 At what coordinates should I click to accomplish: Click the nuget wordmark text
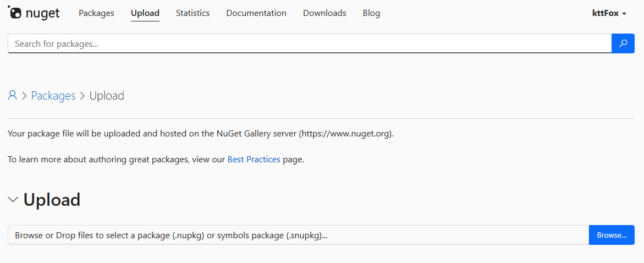[43, 13]
